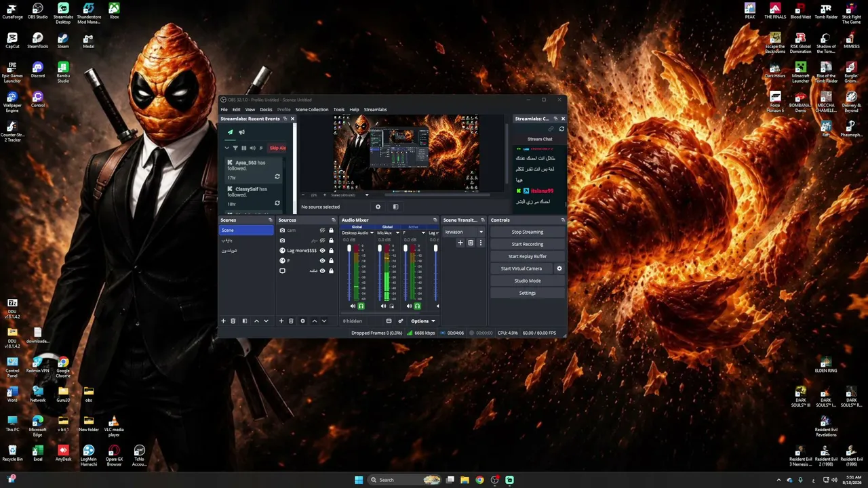Click the Mic/Aux volume slider
Viewport: 868px width, 488px height.
coord(378,271)
